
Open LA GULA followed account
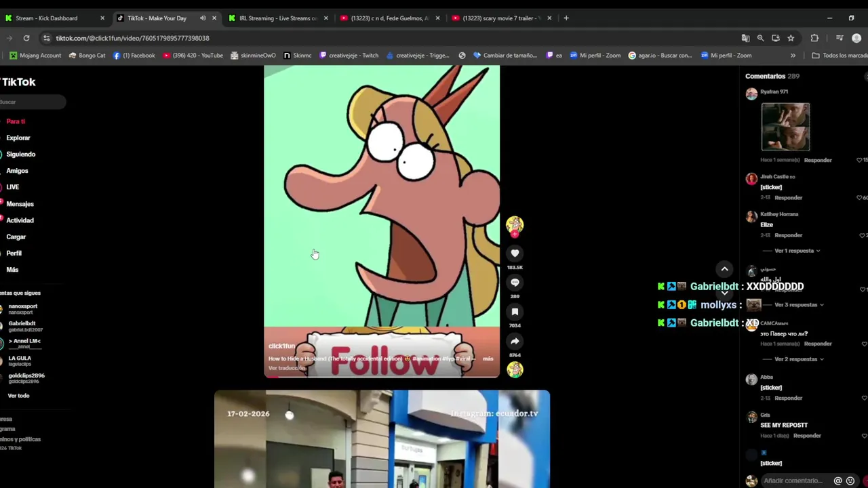tap(20, 361)
